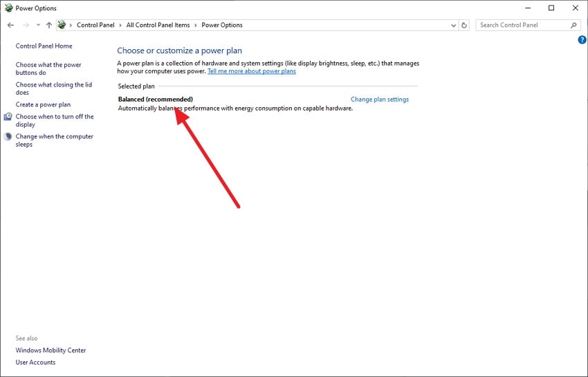Open Change plan settings for Balanced
This screenshot has height=377, width=588.
(380, 100)
